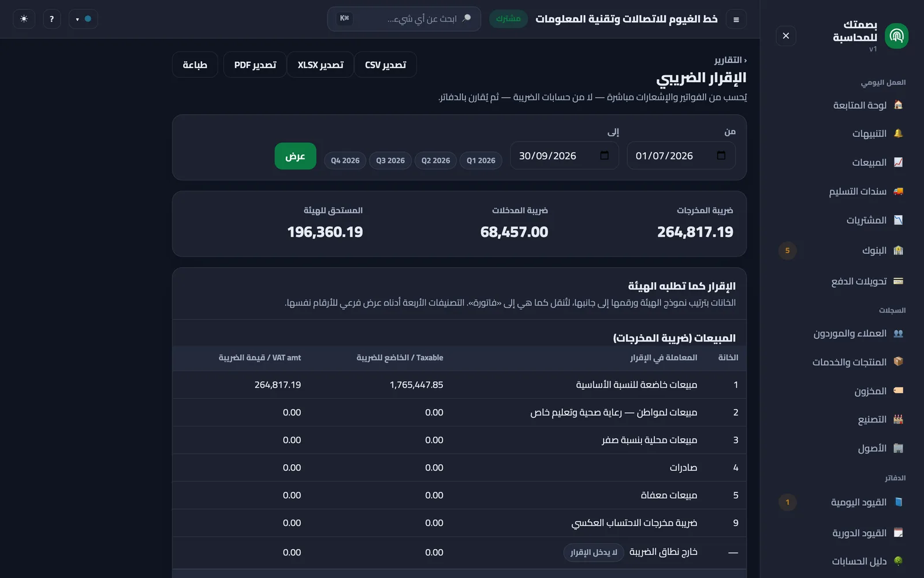Select the Q1 2026 quick range chip
The height and width of the screenshot is (578, 924).
click(x=481, y=161)
